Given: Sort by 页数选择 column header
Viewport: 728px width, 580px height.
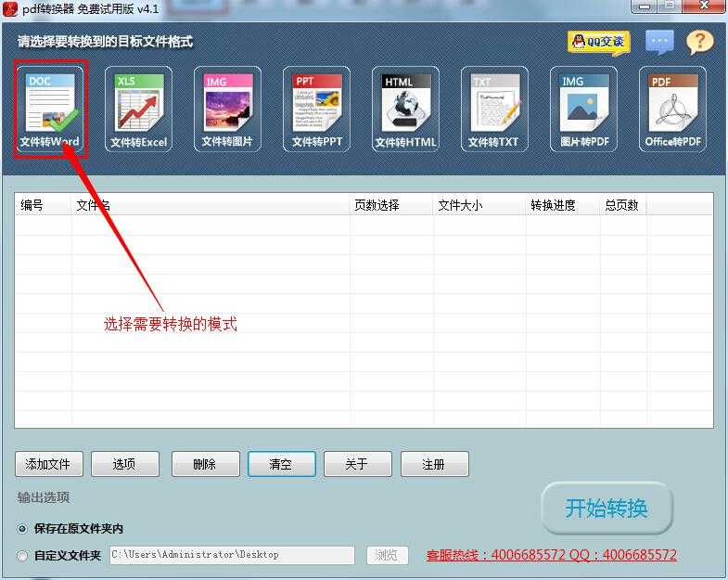Looking at the screenshot, I should [391, 205].
